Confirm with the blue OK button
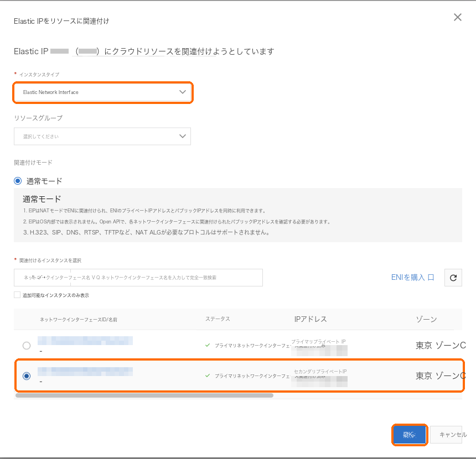 (x=410, y=435)
